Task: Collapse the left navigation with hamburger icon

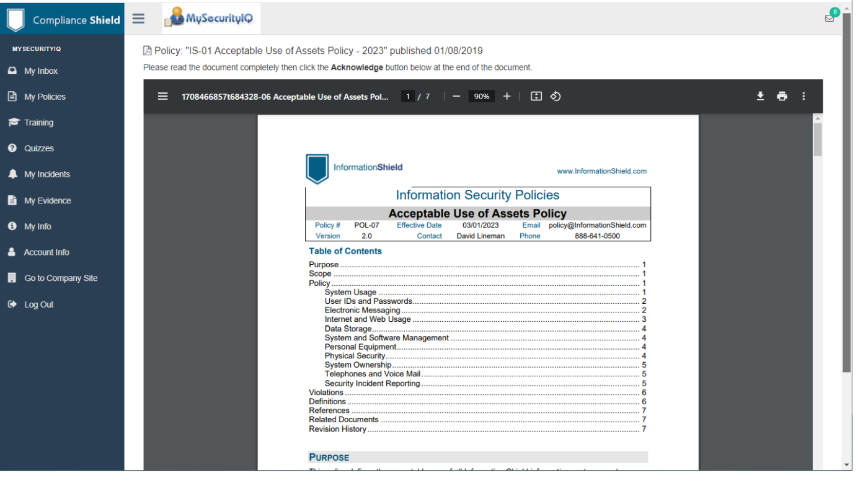Action: pos(138,19)
